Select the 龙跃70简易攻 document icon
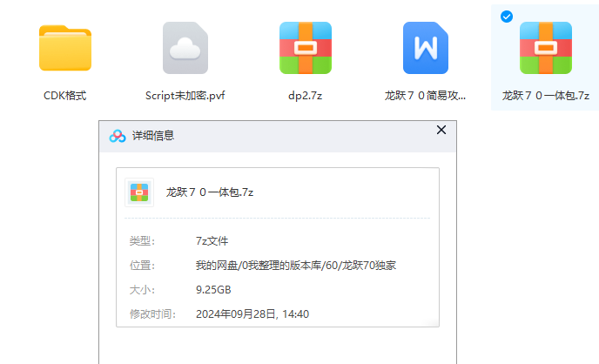The image size is (599, 364). tap(425, 48)
